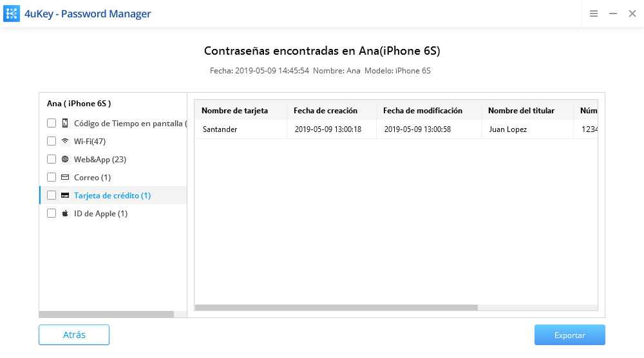Click the Correo envelope icon
This screenshot has height=358, width=644.
65,177
